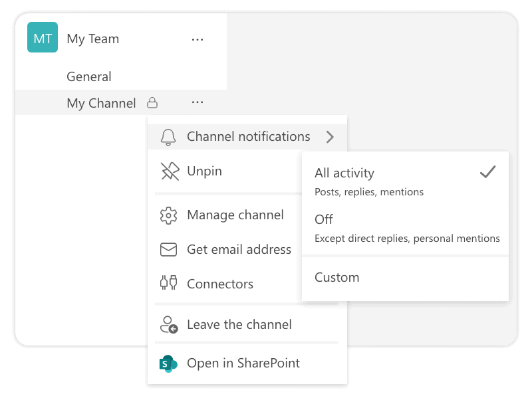Click the bell icon for Channel notifications
532x404 pixels.
[168, 138]
